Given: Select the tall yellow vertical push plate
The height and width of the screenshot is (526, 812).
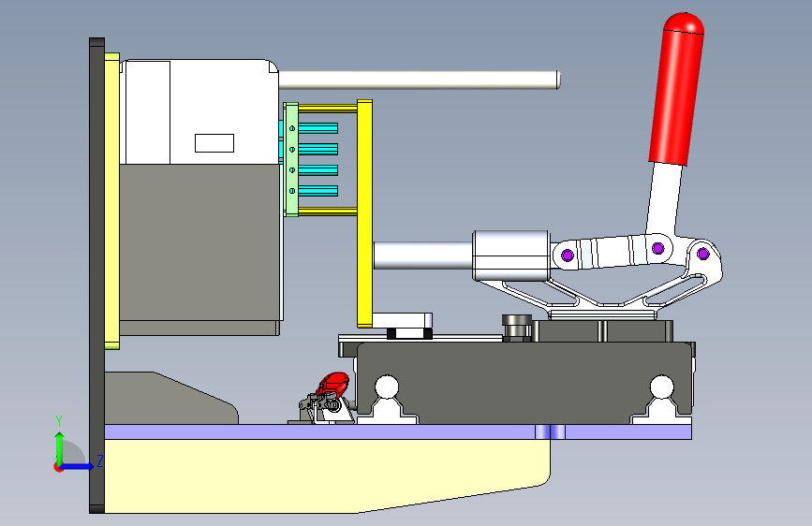Looking at the screenshot, I should tap(364, 213).
